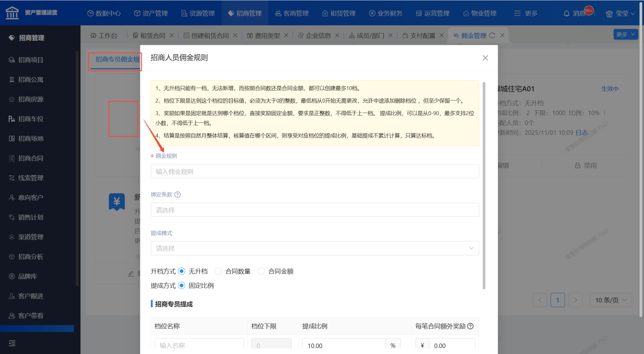This screenshot has height=354, width=644.
Task: Click the 禁用 button on the card
Action: [x=586, y=165]
